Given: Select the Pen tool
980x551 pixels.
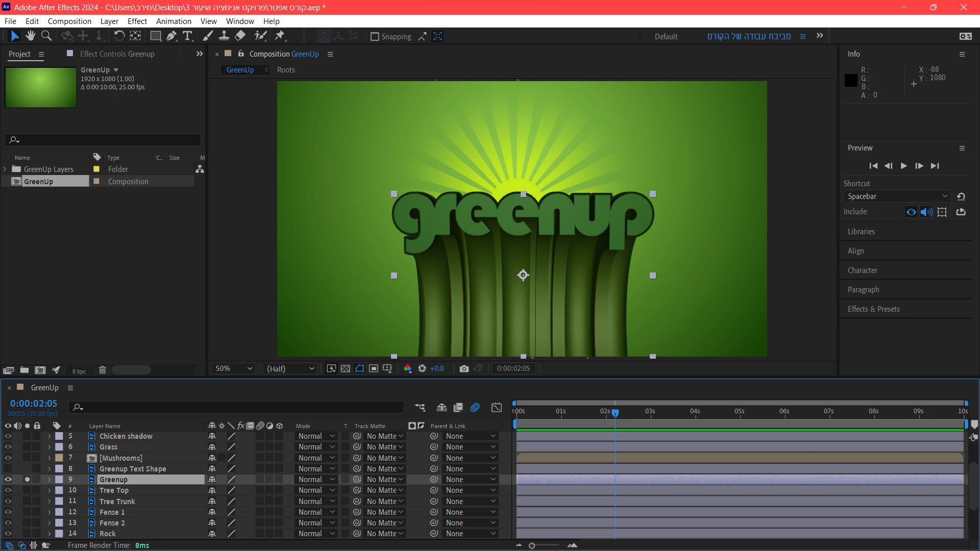Looking at the screenshot, I should tap(171, 36).
